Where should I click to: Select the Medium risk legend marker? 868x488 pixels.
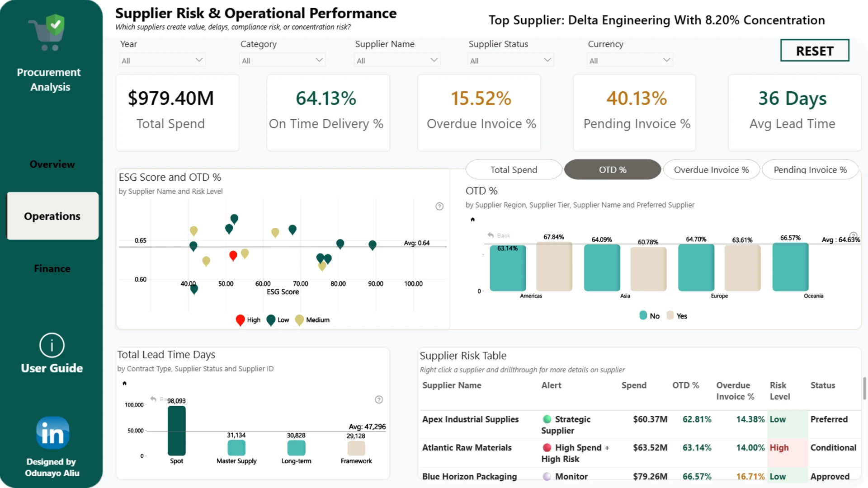click(x=299, y=320)
